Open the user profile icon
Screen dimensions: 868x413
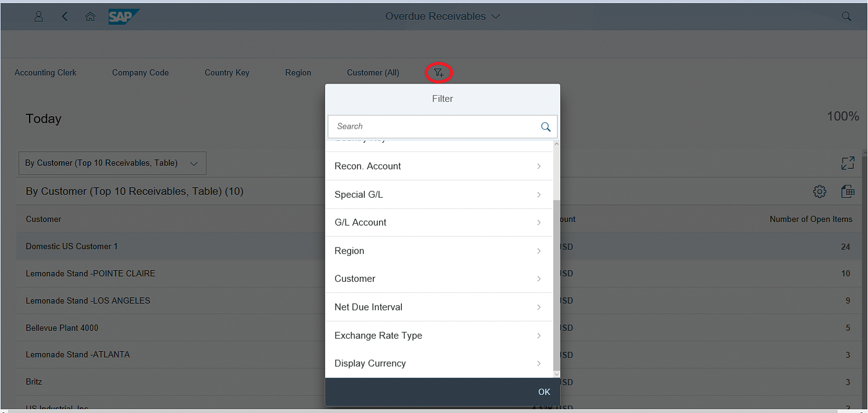coord(38,17)
